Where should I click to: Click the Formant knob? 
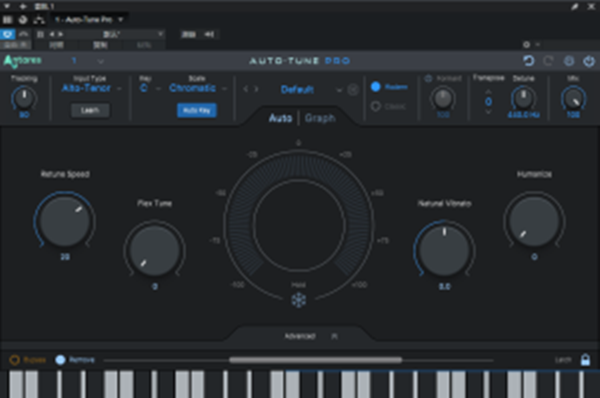(443, 98)
